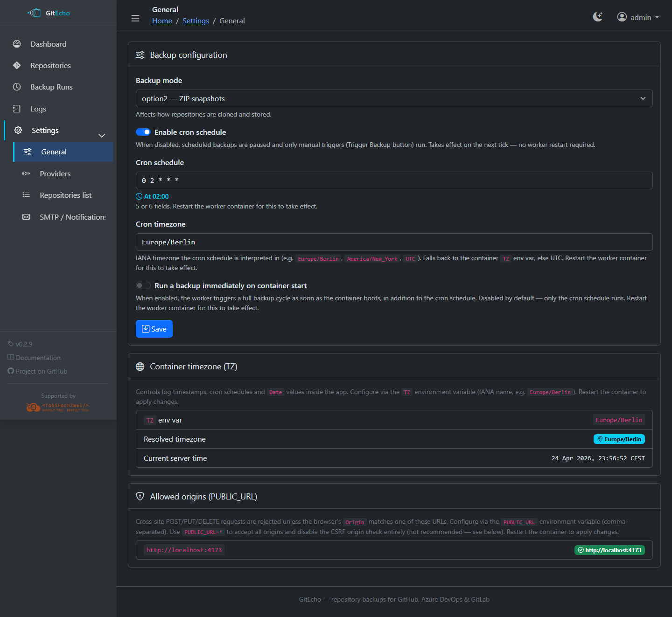Focus the Cron timezone text field
This screenshot has height=617, width=672.
pyautogui.click(x=394, y=242)
